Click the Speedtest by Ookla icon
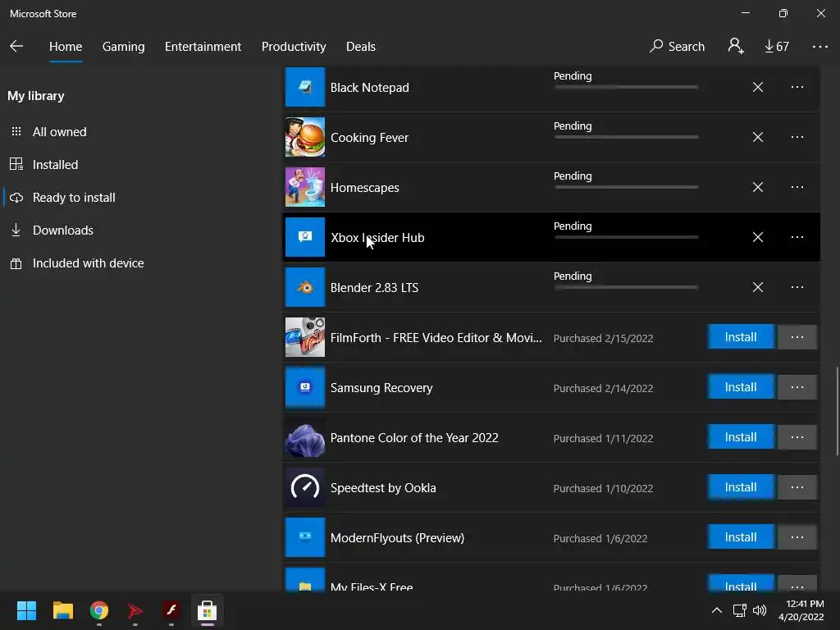 (305, 487)
